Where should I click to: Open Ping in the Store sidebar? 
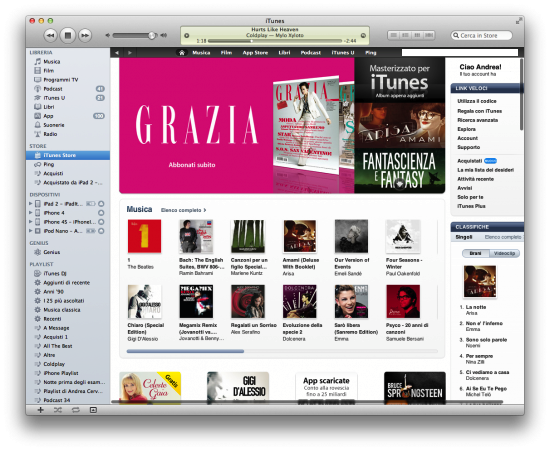(x=49, y=164)
